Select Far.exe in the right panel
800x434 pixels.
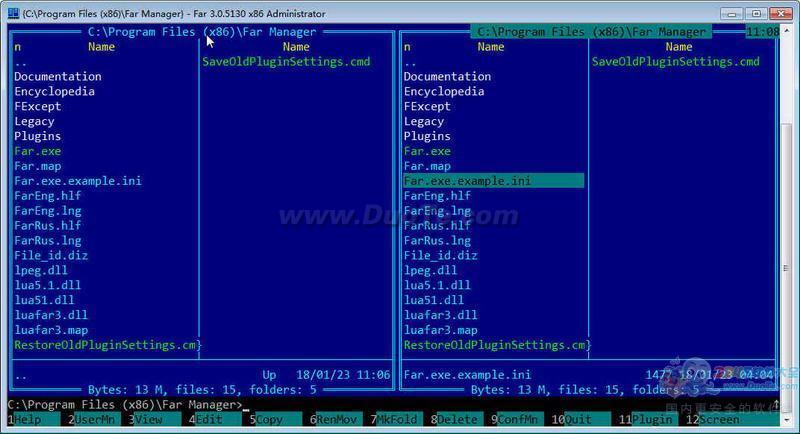tap(427, 151)
